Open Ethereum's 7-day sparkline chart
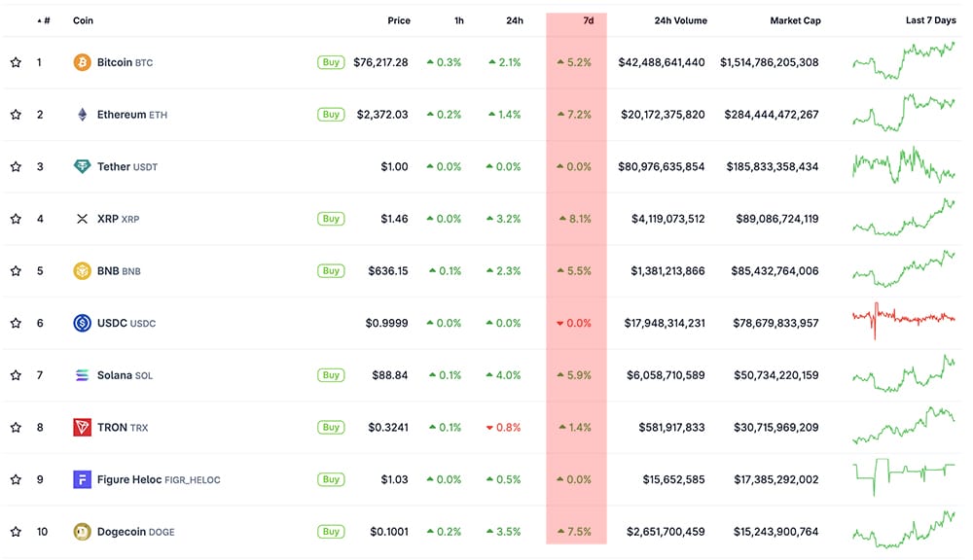The image size is (973, 560). click(x=904, y=112)
